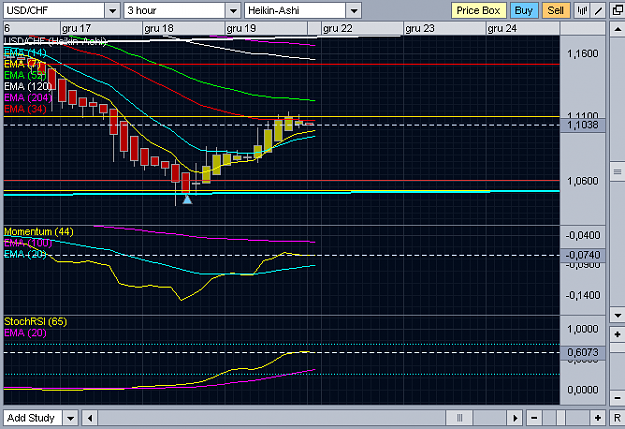Viewport: 625px width, 429px height.
Task: Expand the 3 hour timeframe dropdown arrow
Action: [233, 10]
